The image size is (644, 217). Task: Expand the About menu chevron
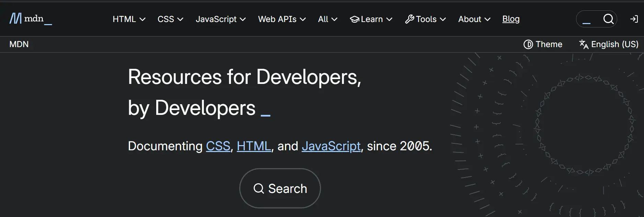tap(487, 19)
